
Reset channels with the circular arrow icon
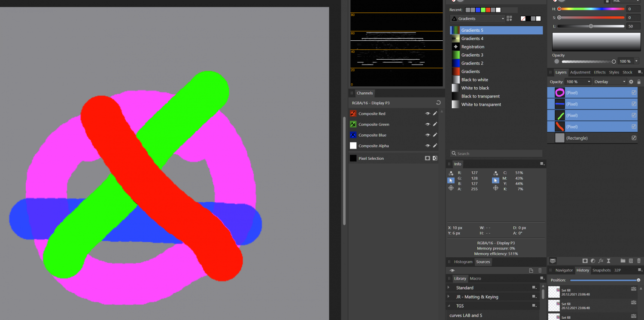tap(438, 103)
